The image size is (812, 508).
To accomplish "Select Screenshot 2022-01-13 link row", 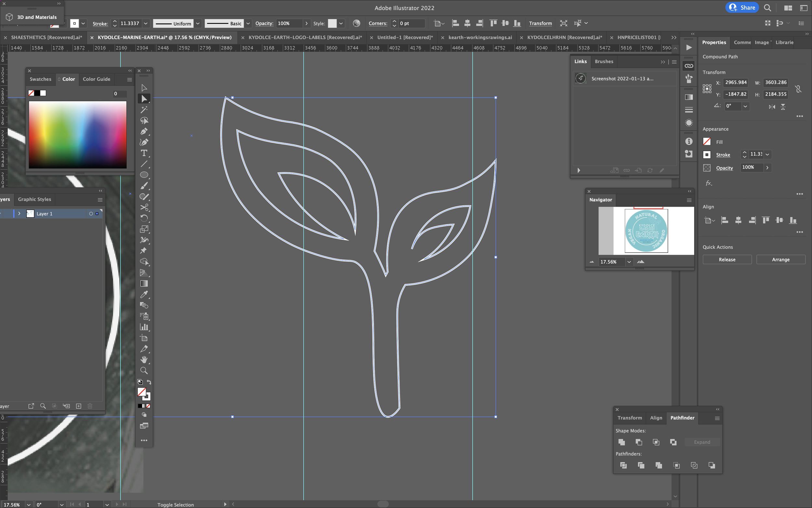I will [624, 79].
